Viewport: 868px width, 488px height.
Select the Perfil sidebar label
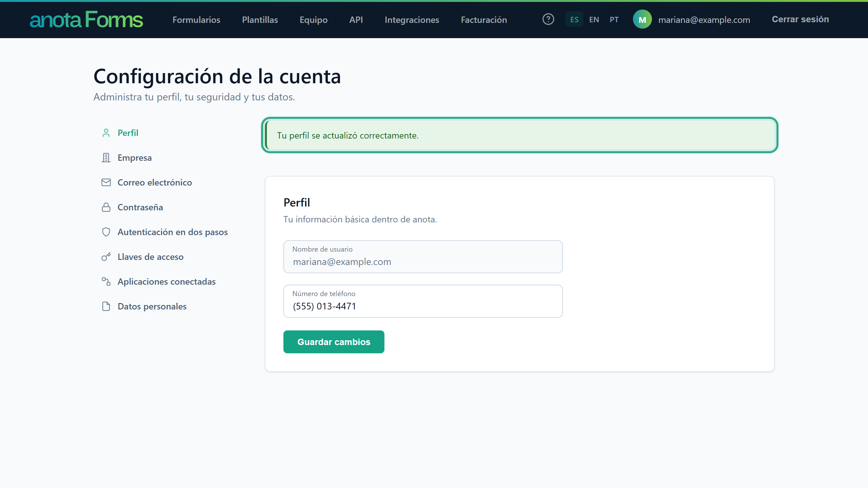tap(128, 133)
